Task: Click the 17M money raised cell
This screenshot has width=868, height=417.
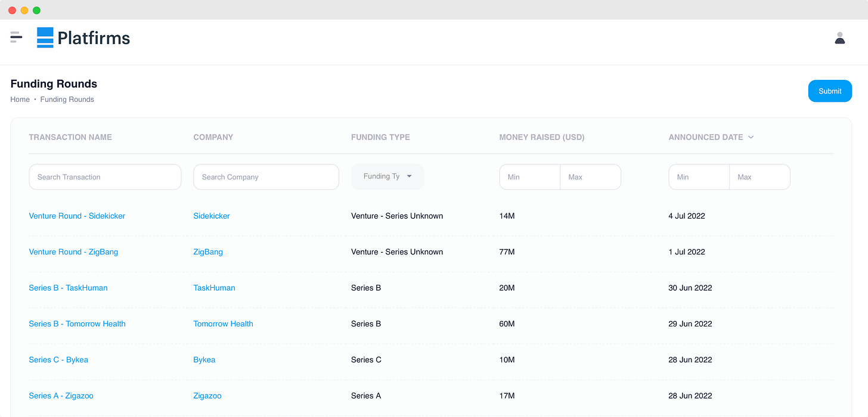Action: click(x=507, y=396)
